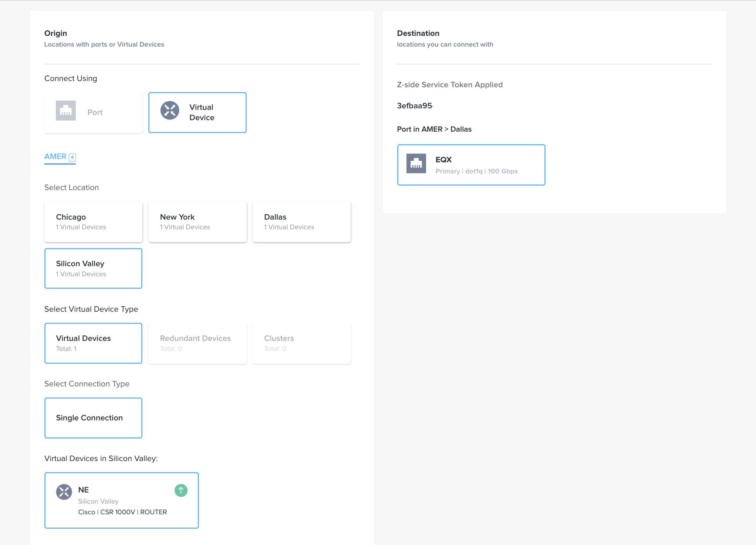This screenshot has height=545, width=756.
Task: Choose the Chicago location card
Action: (x=93, y=222)
